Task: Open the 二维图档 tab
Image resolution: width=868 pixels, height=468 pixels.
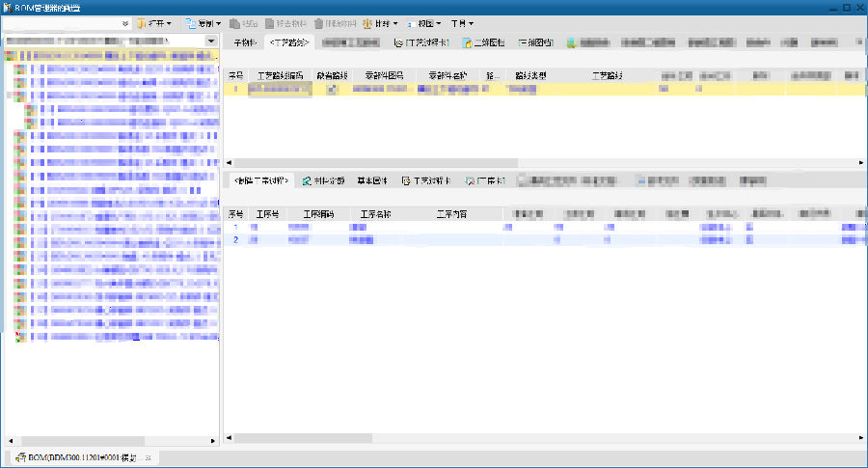Action: (484, 43)
